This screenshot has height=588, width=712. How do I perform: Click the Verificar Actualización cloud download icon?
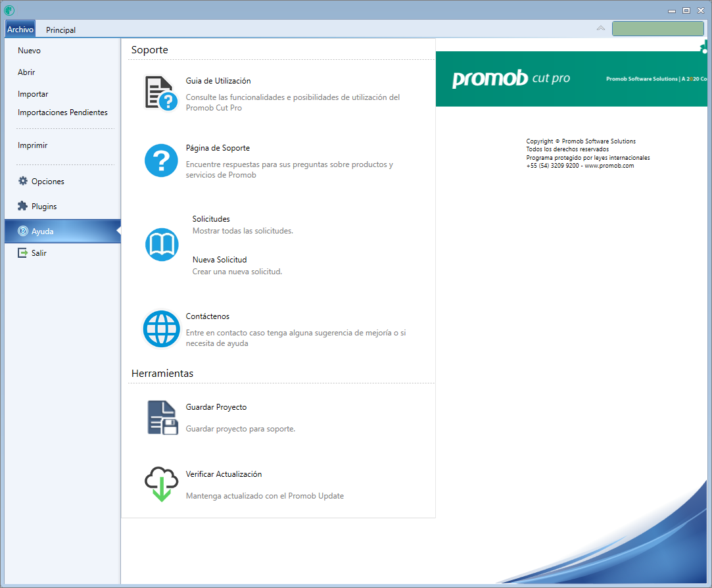coord(161,484)
